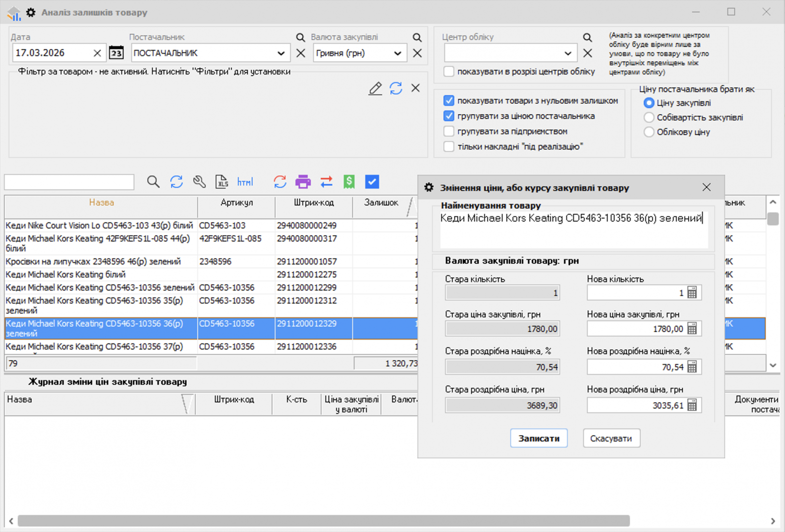Select the row 'Кеди Nike Court Vision Lo'
This screenshot has width=785, height=532.
pyautogui.click(x=98, y=226)
